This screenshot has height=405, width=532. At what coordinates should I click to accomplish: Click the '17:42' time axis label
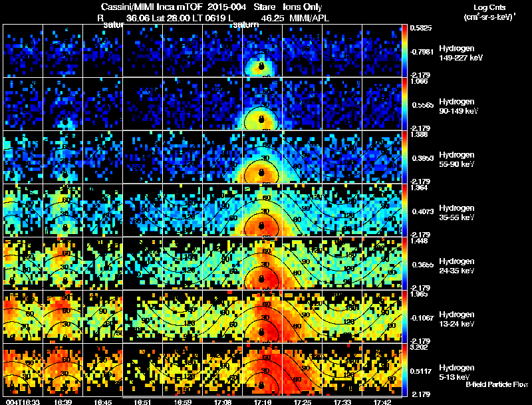(382, 402)
